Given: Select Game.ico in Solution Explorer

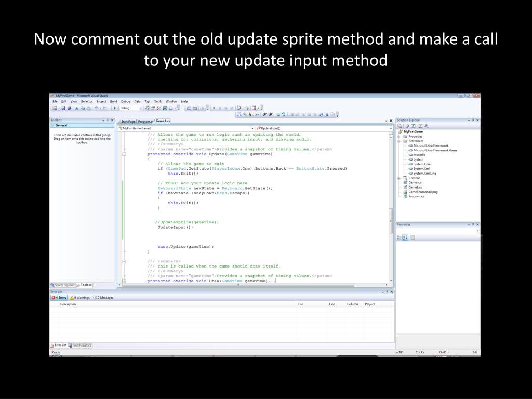Looking at the screenshot, I should click(x=415, y=182).
